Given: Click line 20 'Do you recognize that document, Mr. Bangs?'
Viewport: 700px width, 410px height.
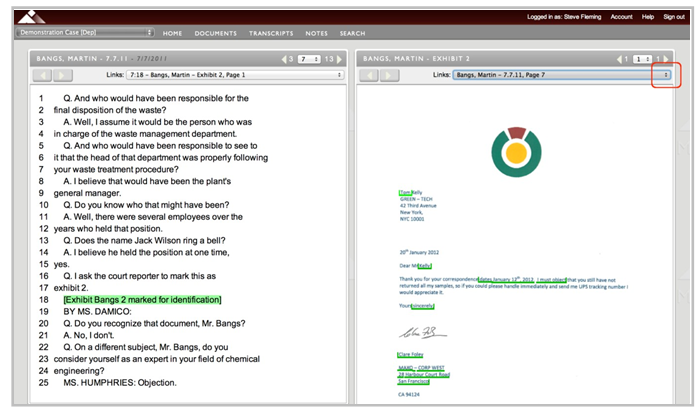Looking at the screenshot, I should point(154,323).
